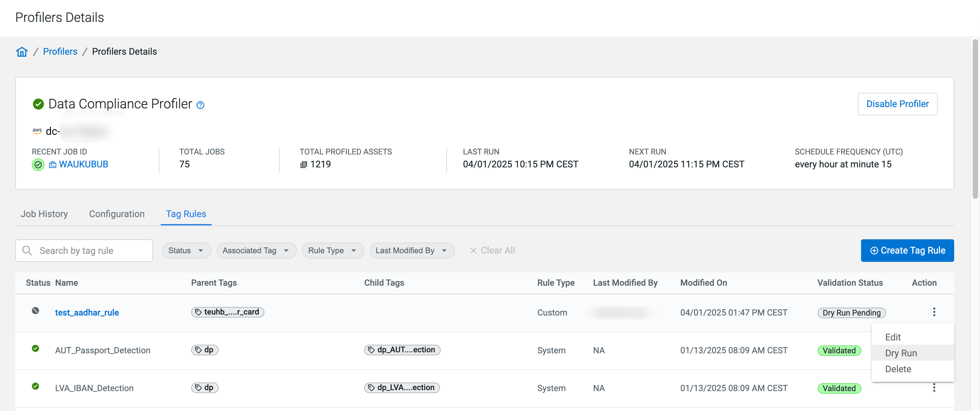The height and width of the screenshot is (411, 980).
Task: Click the dp_AUT....ection child tag chip
Action: click(402, 350)
